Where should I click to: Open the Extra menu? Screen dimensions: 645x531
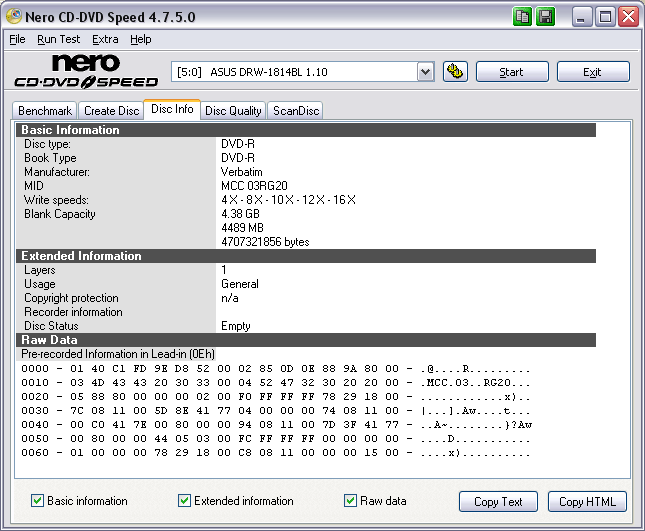pos(105,39)
